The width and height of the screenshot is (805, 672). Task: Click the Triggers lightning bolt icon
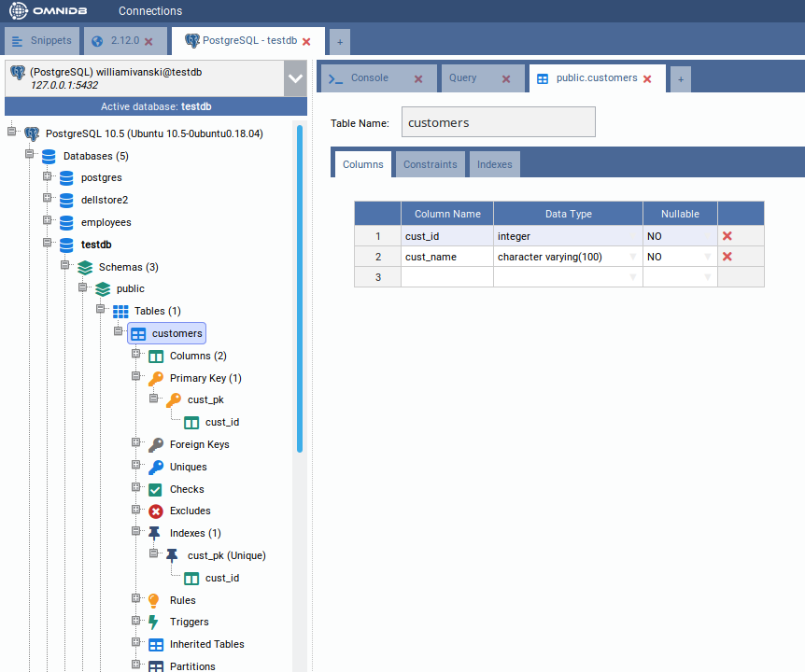(x=155, y=622)
